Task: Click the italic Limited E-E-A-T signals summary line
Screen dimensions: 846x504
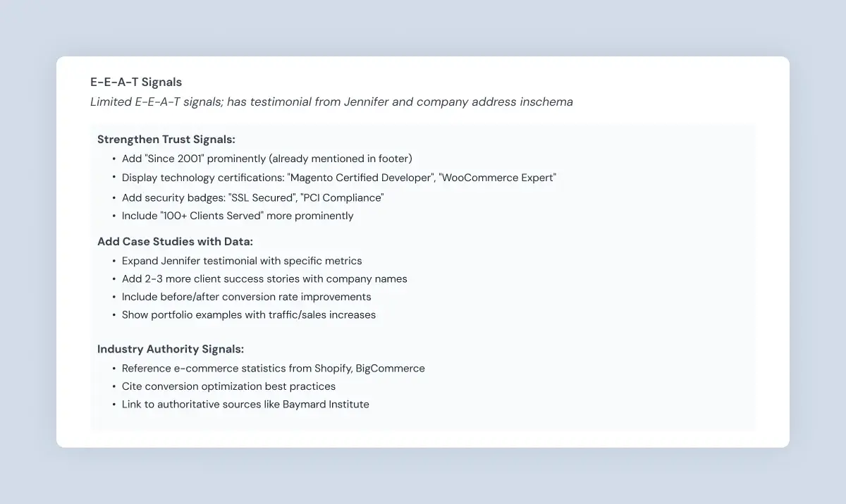Action: [331, 102]
